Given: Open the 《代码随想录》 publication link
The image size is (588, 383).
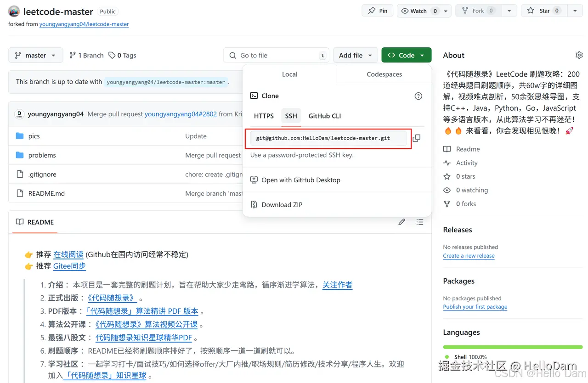Looking at the screenshot, I should coord(112,298).
